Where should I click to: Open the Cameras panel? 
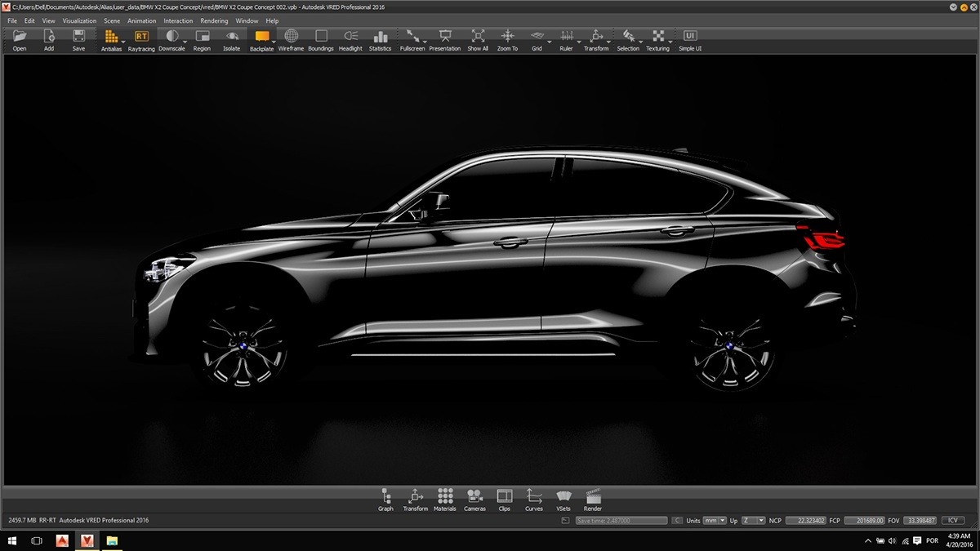click(474, 498)
